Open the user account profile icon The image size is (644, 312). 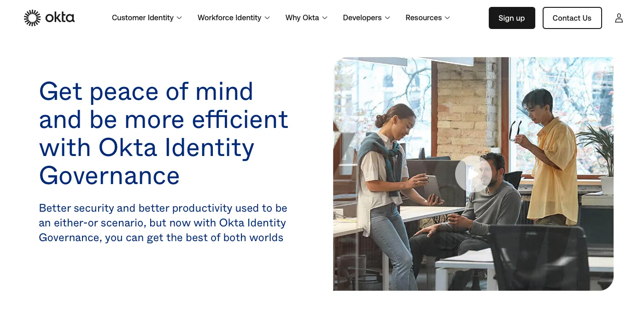tap(619, 18)
